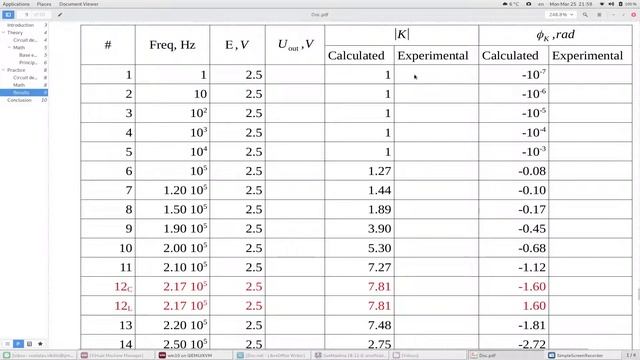Show weather indicator in top bar
Image resolution: width=640 pixels, height=360 pixels.
click(511, 4)
